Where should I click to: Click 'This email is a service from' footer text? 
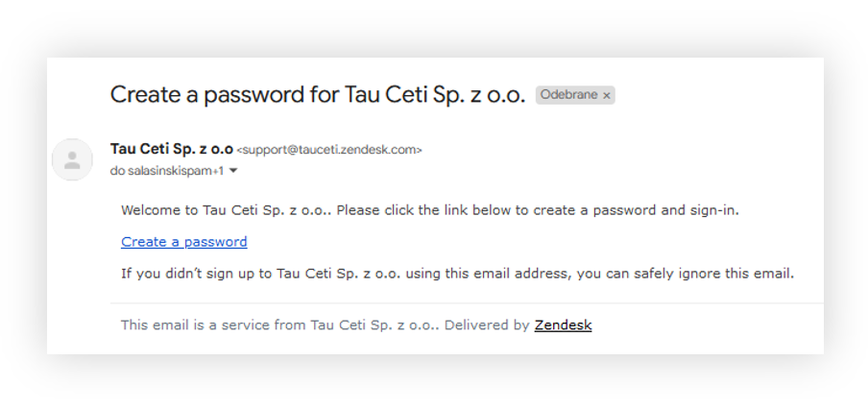pyautogui.click(x=214, y=325)
